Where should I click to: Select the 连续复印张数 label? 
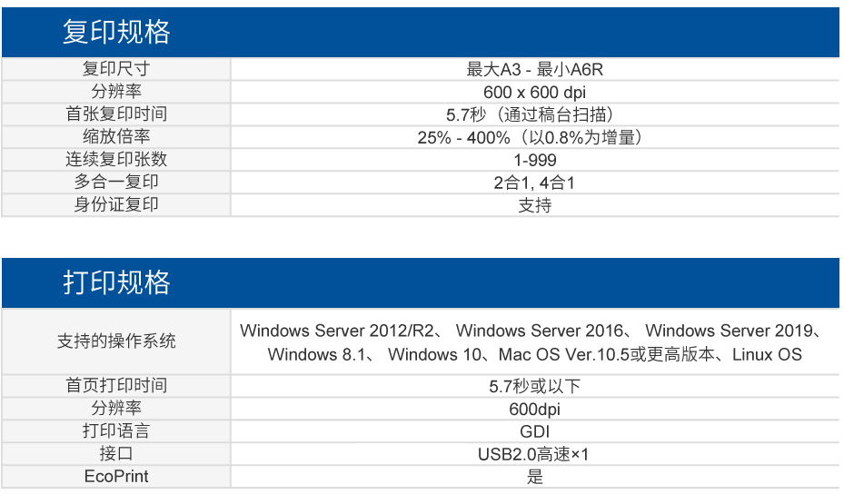[x=116, y=160]
